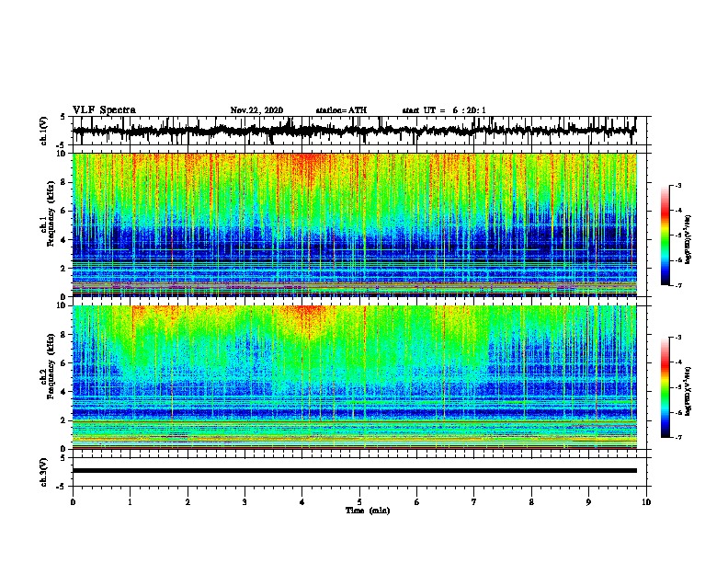Click the 'VLF Spectra' title text
This screenshot has height=563, width=728.
pos(104,109)
